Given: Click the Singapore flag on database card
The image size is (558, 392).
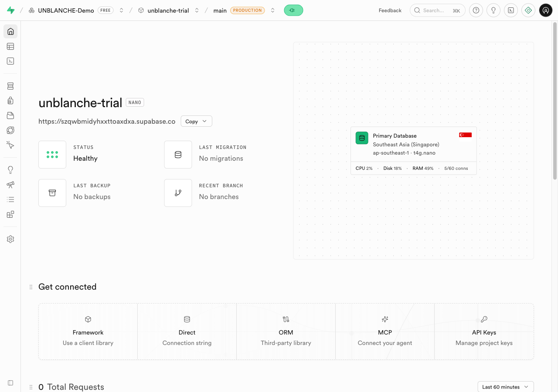Looking at the screenshot, I should (465, 135).
